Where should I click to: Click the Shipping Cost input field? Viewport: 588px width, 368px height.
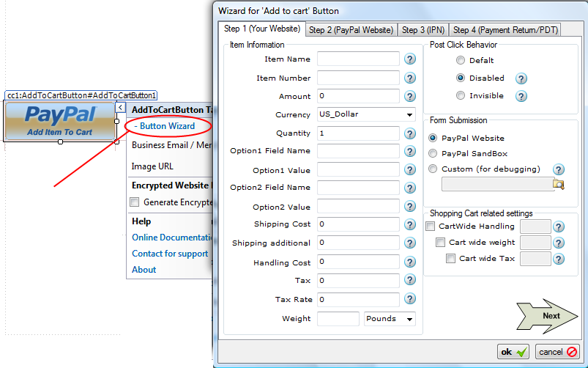(x=358, y=224)
